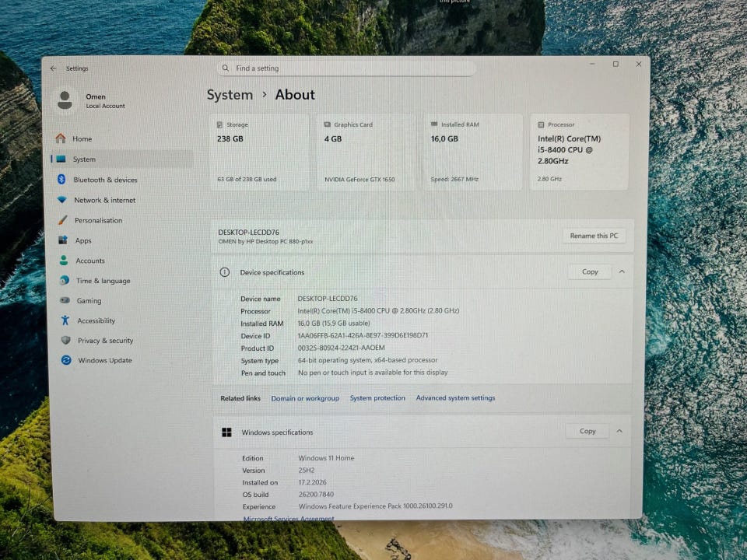Click the System monitor icon
The image size is (747, 560).
pos(61,159)
